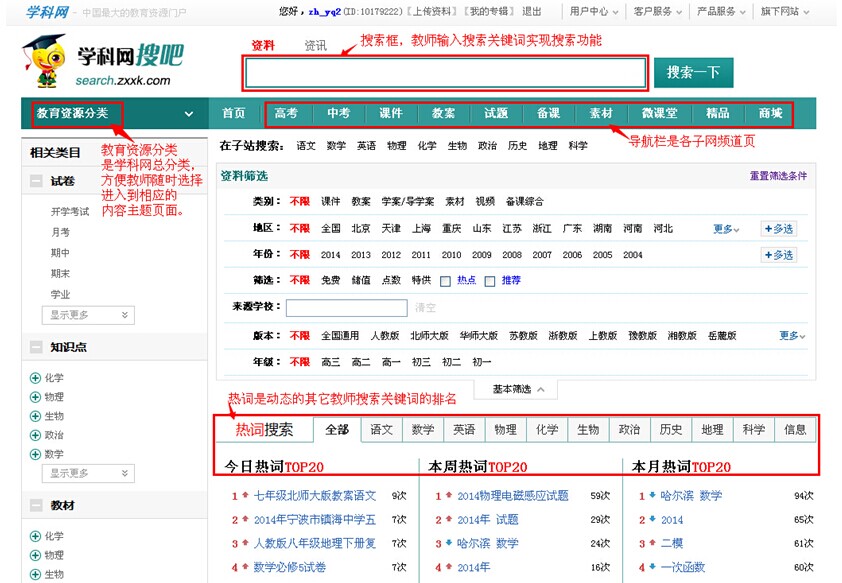Select the 全部 hot-word tab
The height and width of the screenshot is (583, 842).
[337, 430]
